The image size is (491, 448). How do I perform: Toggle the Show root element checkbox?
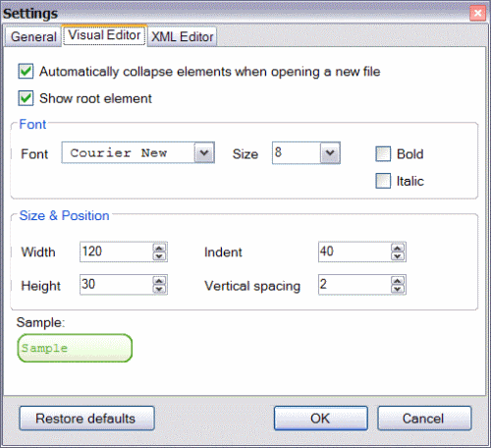click(26, 98)
